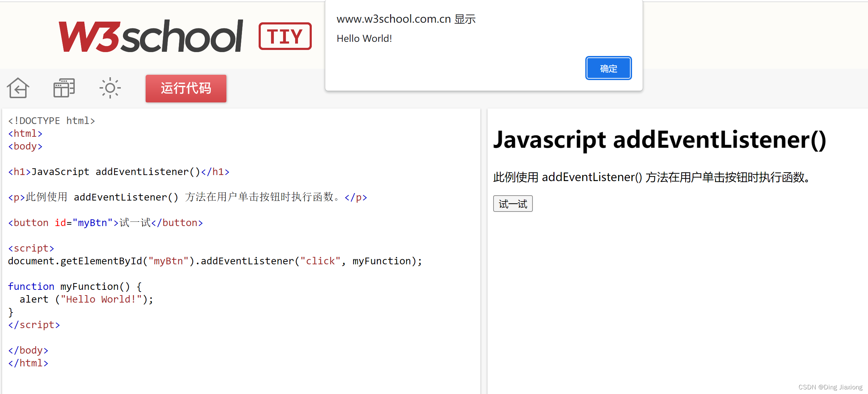Click the <!DOCTYPE html> code line
The image size is (868, 394).
(52, 121)
